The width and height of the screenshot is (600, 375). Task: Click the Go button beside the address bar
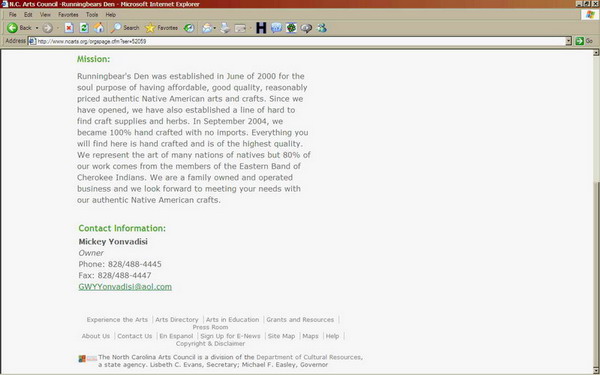point(584,41)
